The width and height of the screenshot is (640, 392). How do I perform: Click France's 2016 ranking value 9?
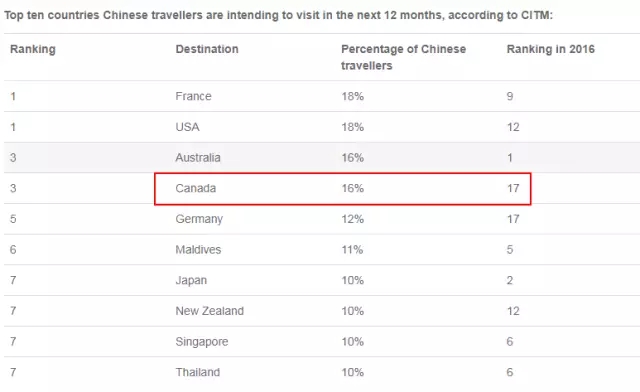[510, 96]
